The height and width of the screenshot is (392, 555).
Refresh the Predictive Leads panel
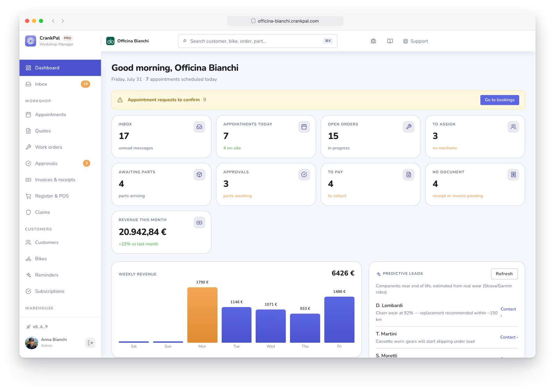coord(504,274)
